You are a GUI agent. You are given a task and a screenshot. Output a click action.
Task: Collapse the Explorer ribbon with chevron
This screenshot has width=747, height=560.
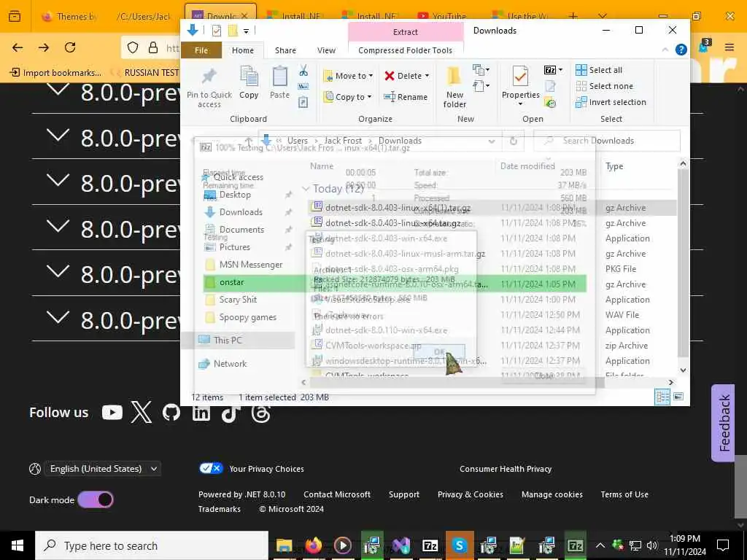point(665,50)
